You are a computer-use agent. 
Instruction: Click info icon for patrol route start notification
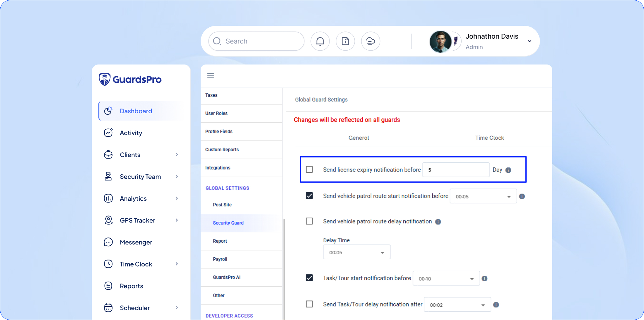click(522, 196)
